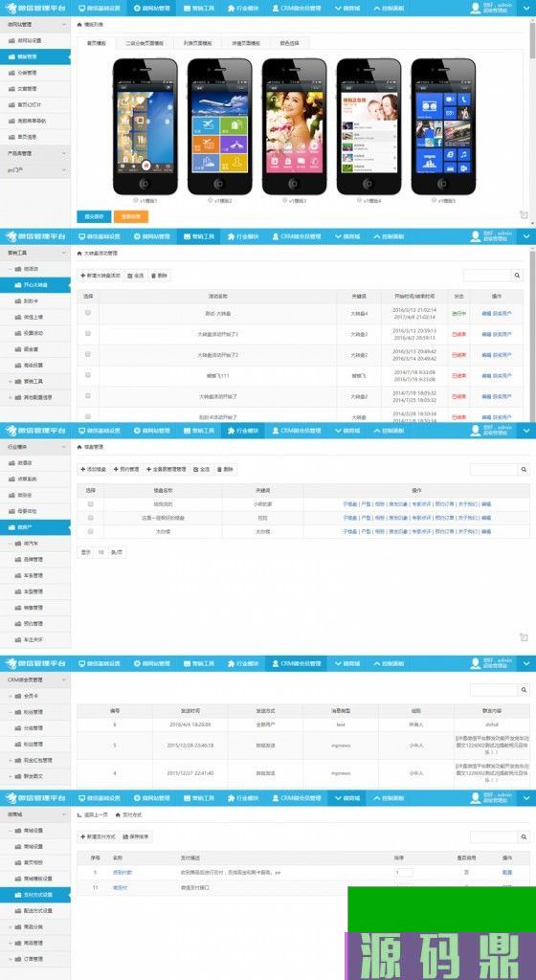
Task: Switch to the 颜色选择 tab
Action: point(289,43)
